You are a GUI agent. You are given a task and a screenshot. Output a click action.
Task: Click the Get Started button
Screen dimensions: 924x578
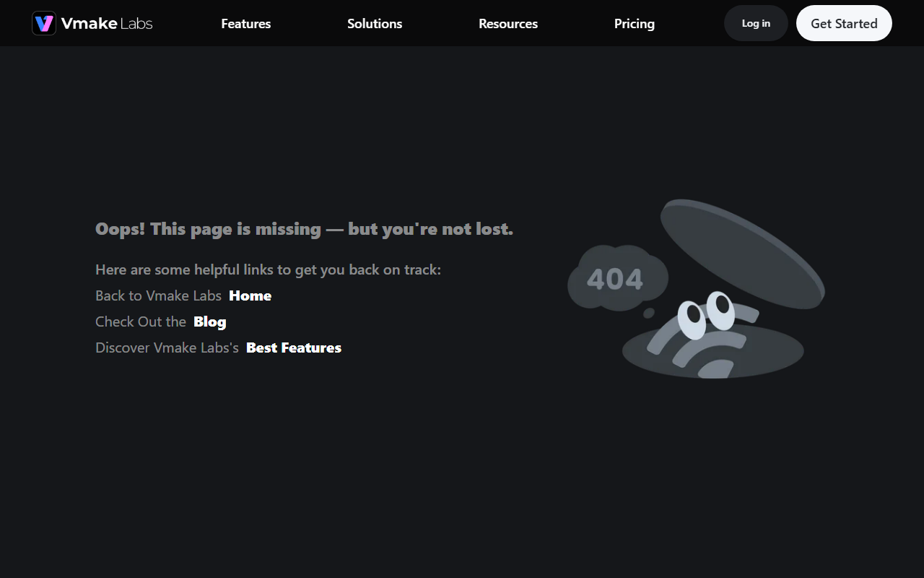click(x=844, y=23)
